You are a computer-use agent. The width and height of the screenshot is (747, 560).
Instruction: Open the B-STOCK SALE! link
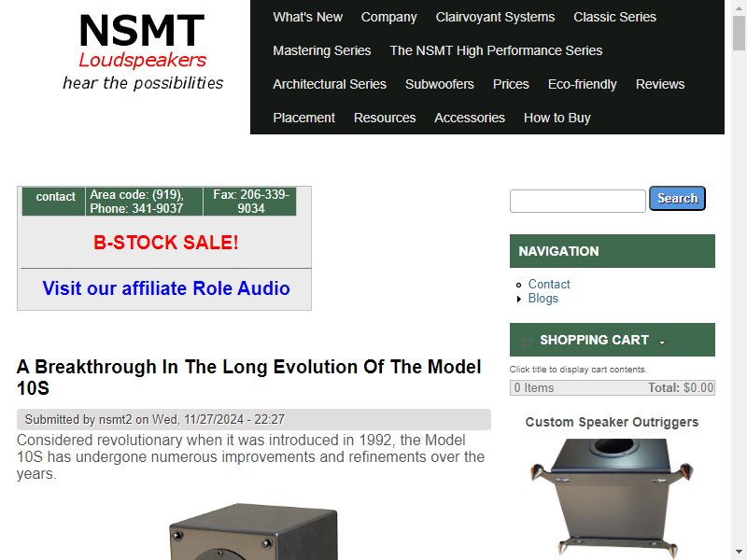point(166,243)
